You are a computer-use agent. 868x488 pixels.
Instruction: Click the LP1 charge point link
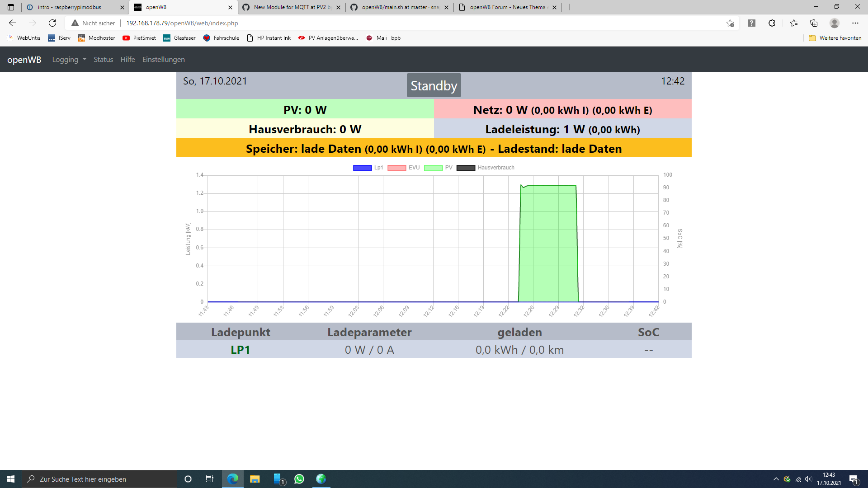click(x=240, y=350)
